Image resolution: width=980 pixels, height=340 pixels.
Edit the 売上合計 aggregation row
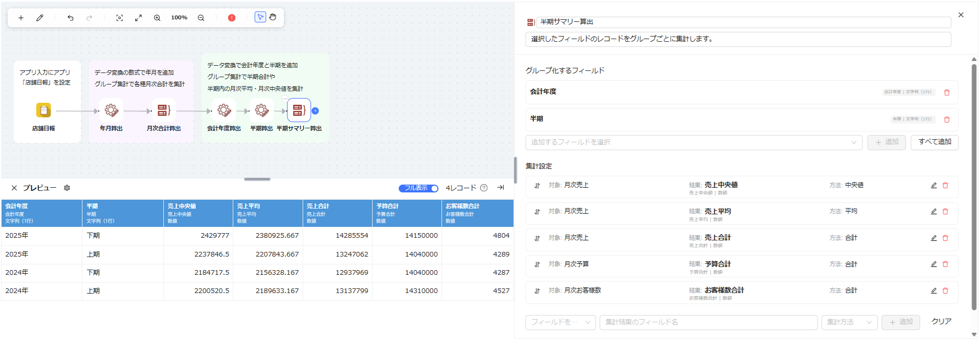pyautogui.click(x=934, y=238)
